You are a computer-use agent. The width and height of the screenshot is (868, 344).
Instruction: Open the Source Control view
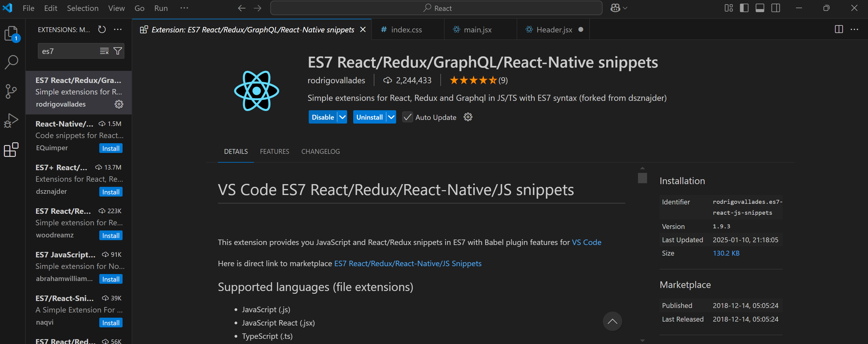[11, 91]
